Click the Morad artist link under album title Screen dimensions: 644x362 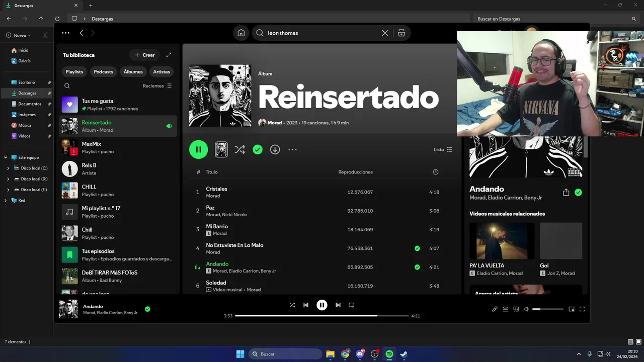pos(274,123)
